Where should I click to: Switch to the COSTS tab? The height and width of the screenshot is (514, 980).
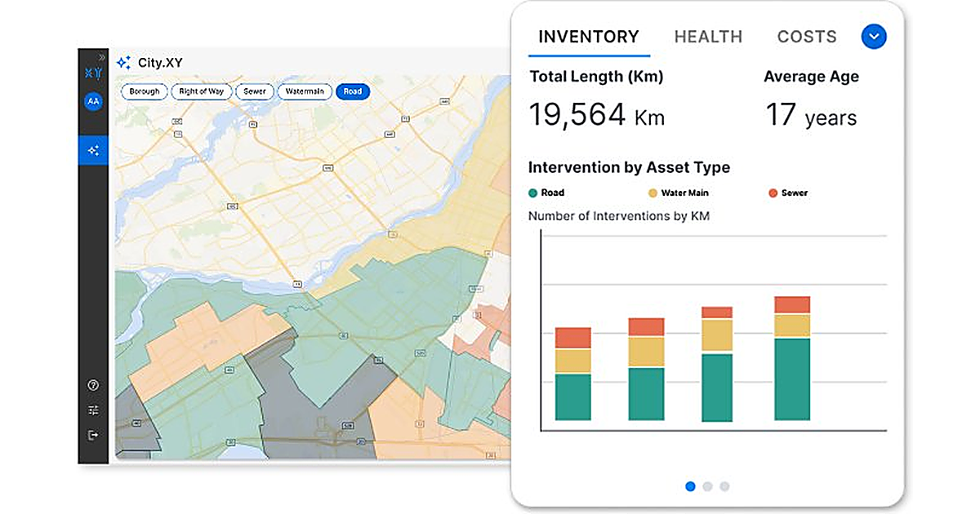click(x=807, y=37)
